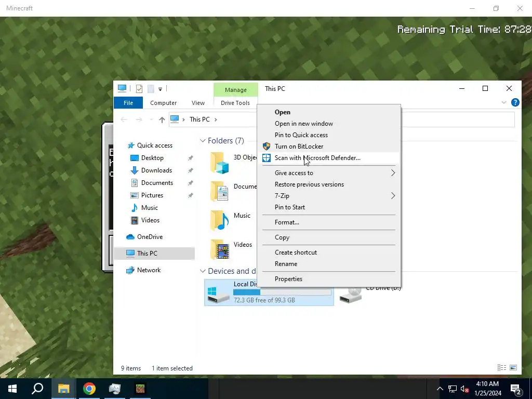Viewport: 532px width, 399px height.
Task: Open the notification center icon
Action: tap(516, 389)
